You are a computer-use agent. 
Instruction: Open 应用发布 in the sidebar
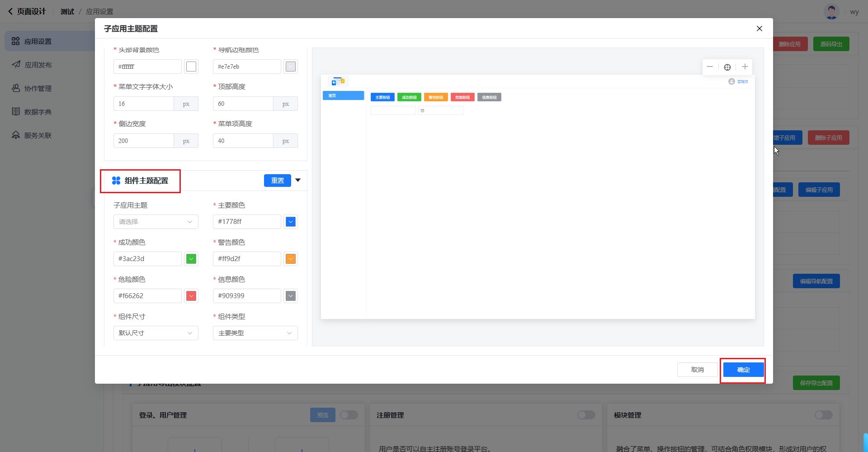(38, 65)
